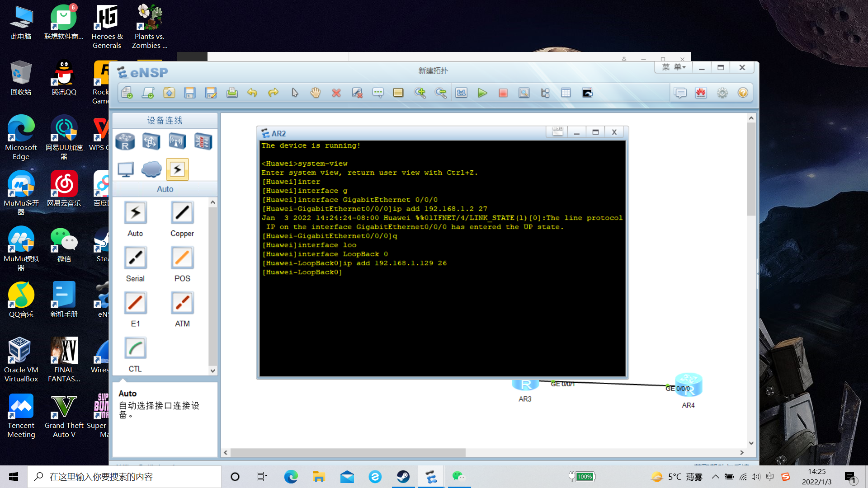The image size is (868, 488).
Task: Click the grid display icon
Action: (x=566, y=93)
